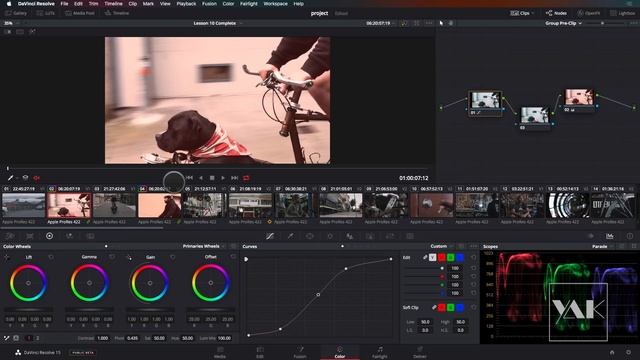Play the clip forward
The height and width of the screenshot is (360, 640).
click(223, 178)
